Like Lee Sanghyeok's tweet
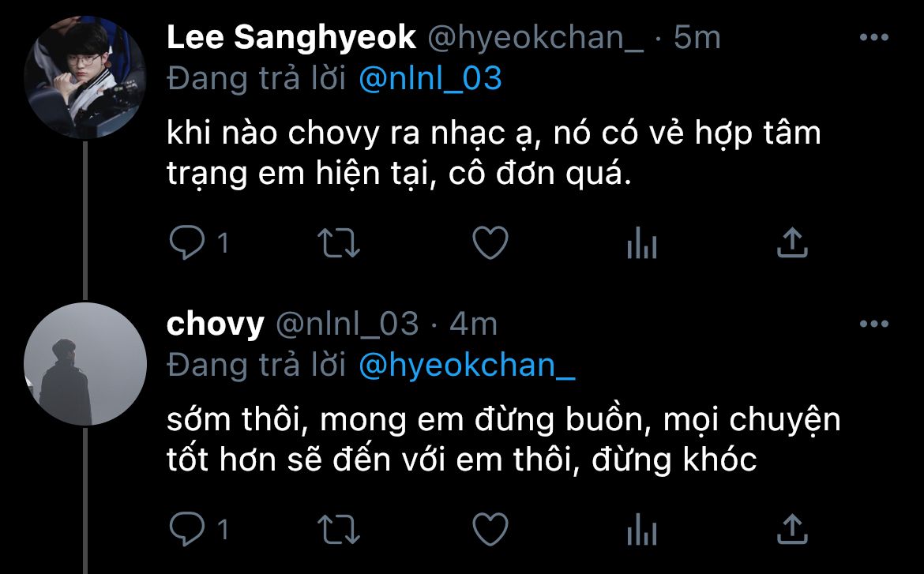The width and height of the screenshot is (924, 574). tap(490, 243)
